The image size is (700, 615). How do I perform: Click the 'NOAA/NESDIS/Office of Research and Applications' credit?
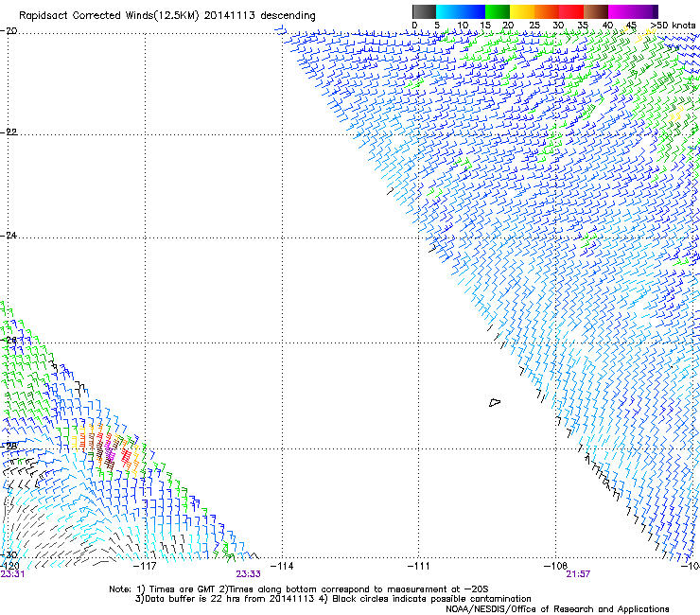(x=557, y=609)
